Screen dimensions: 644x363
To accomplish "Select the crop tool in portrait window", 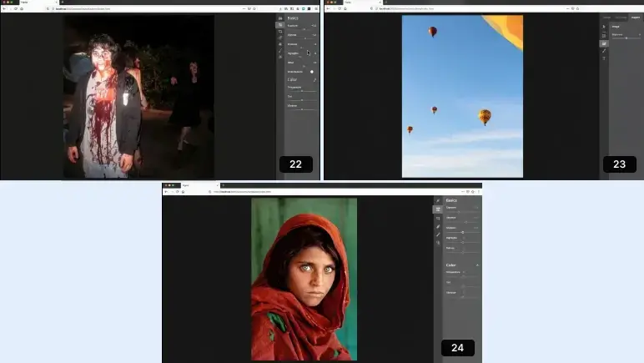I will (438, 218).
